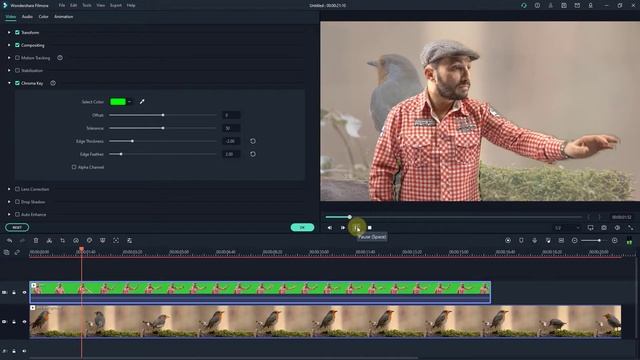Click the delete trash icon
Viewport: 640px width, 360px height.
click(36, 241)
